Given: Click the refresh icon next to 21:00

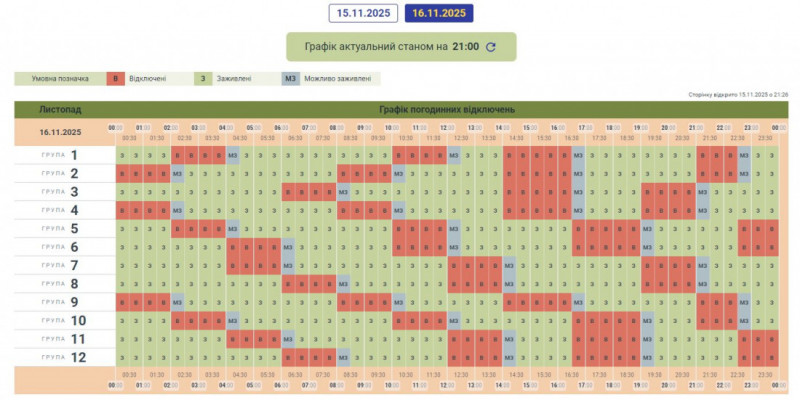Looking at the screenshot, I should tap(491, 46).
